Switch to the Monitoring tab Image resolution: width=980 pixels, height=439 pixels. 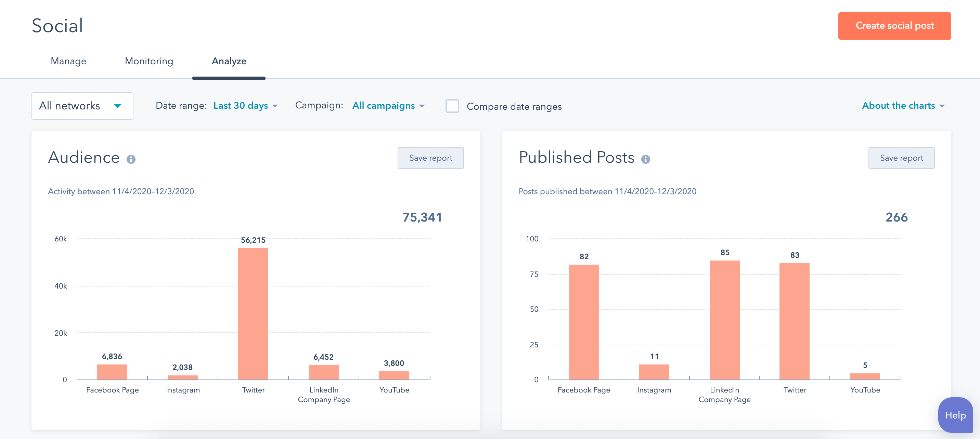[x=149, y=61]
